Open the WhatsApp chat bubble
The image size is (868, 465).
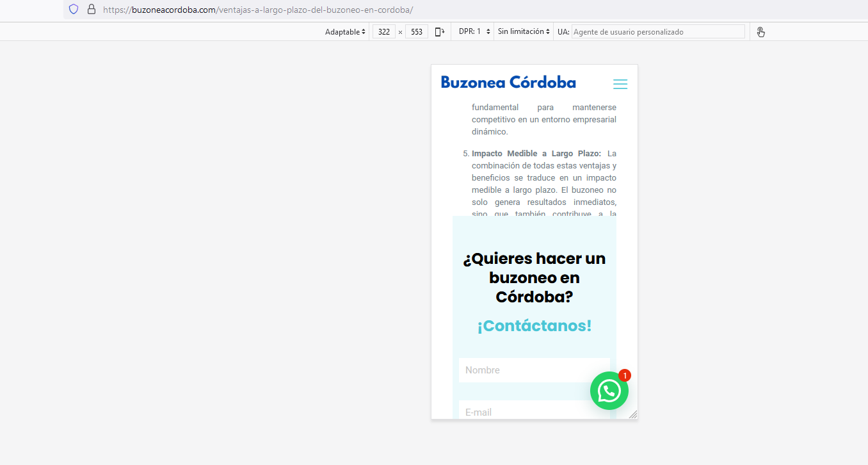609,391
